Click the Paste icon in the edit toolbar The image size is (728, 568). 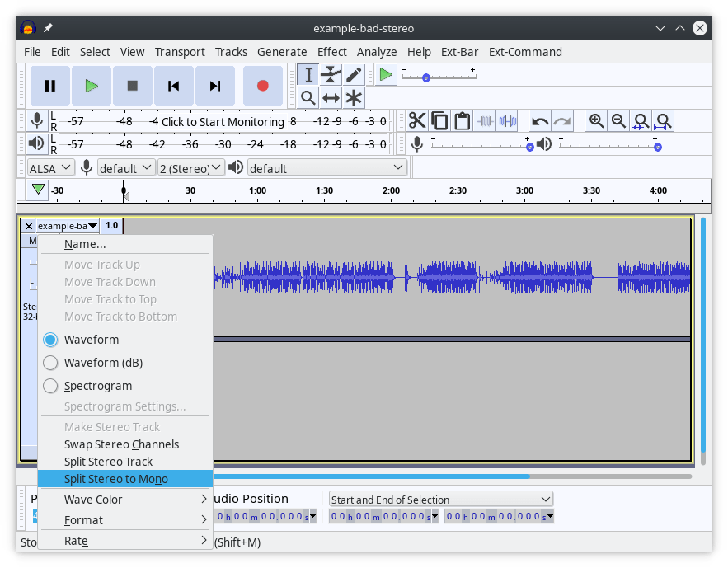(461, 120)
